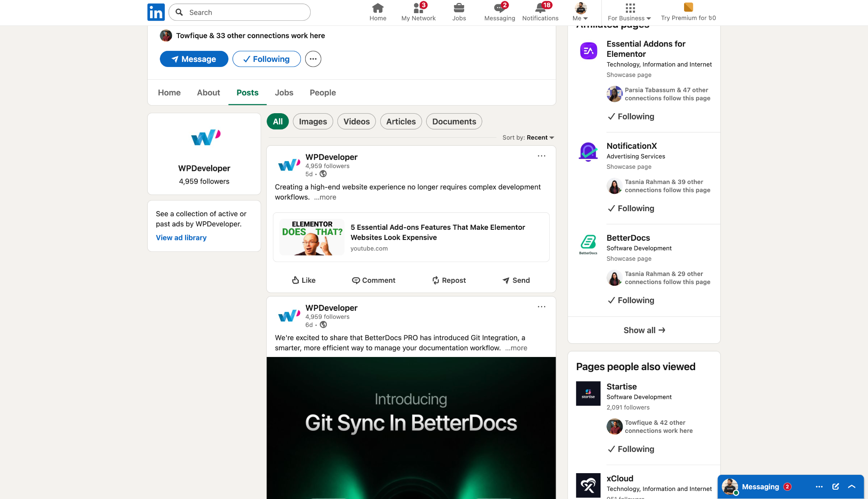Expand the For Business menu

(629, 12)
